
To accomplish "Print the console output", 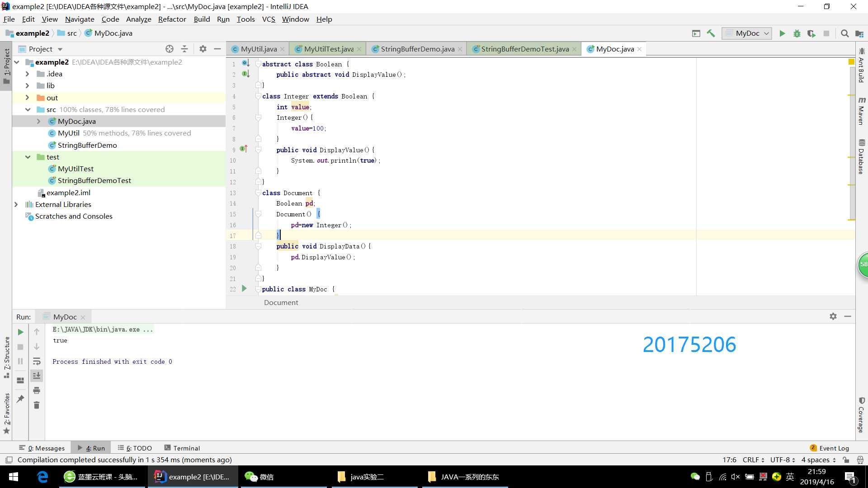I will pyautogui.click(x=37, y=390).
